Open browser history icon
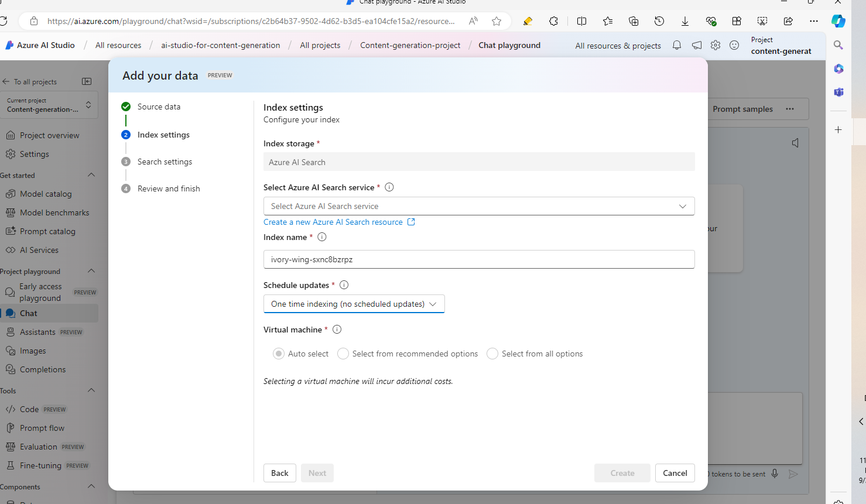Image resolution: width=866 pixels, height=504 pixels. (659, 21)
